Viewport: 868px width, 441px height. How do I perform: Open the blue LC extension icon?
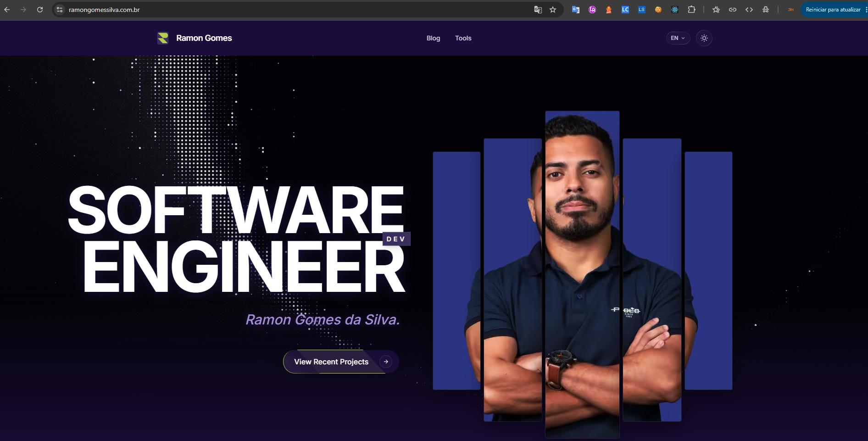point(625,10)
